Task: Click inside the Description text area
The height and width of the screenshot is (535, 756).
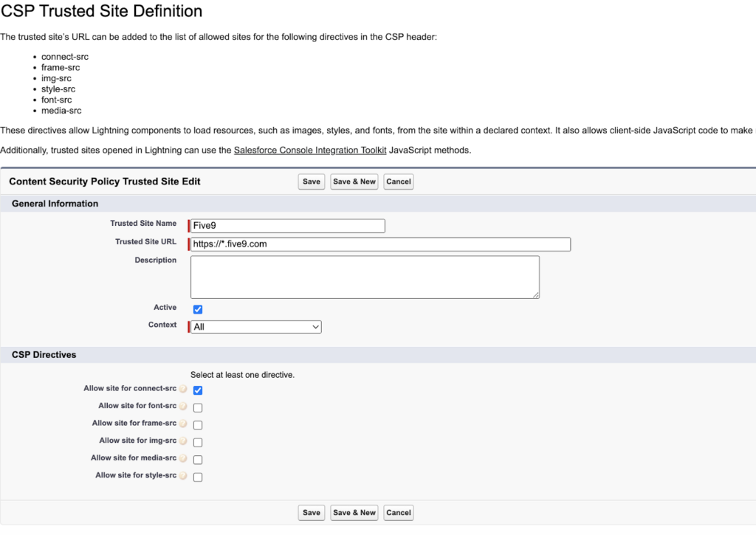Action: pyautogui.click(x=365, y=277)
